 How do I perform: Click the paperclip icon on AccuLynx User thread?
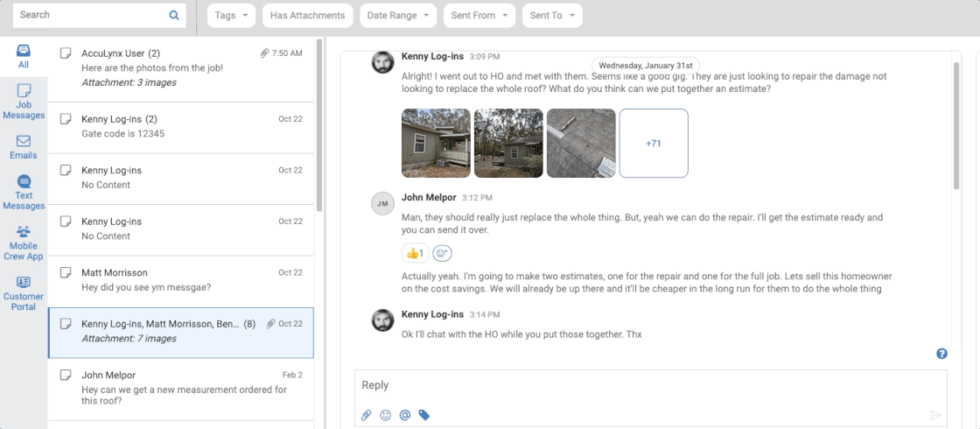point(264,53)
